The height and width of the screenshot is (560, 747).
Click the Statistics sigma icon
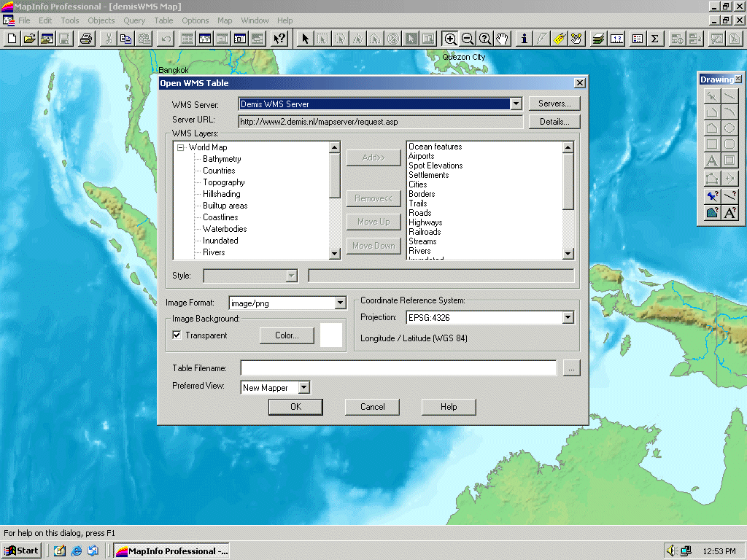[x=655, y=39]
